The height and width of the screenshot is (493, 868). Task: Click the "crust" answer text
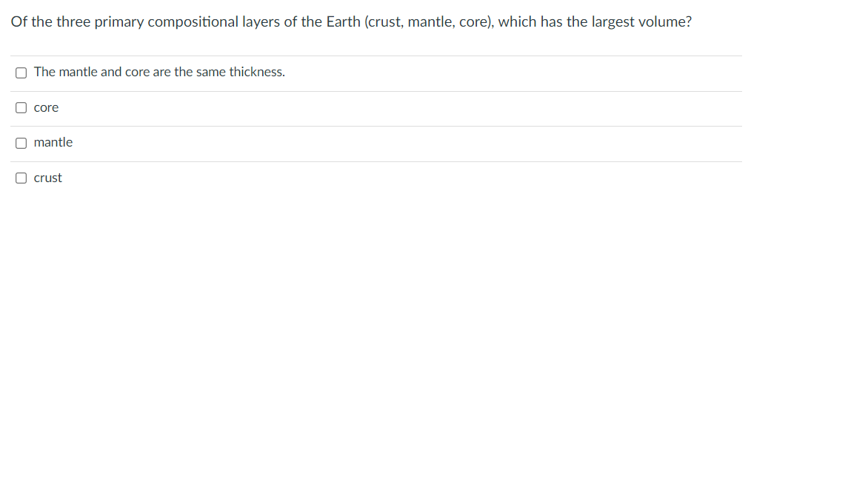[x=47, y=178]
